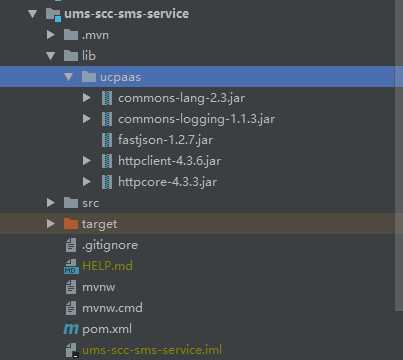Expand the .mvn folder
403x360 pixels.
51,35
